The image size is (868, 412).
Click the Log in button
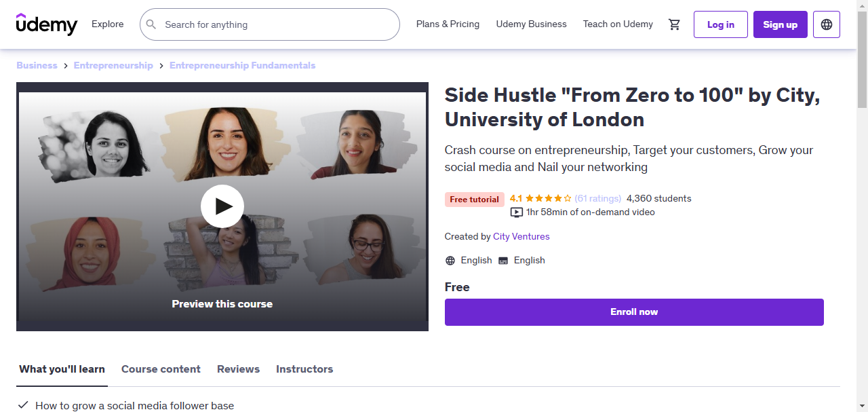pyautogui.click(x=720, y=24)
